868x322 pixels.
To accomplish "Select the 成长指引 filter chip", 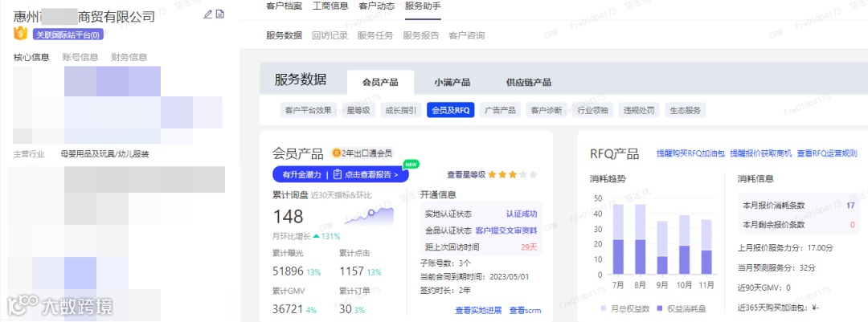I will click(x=401, y=110).
